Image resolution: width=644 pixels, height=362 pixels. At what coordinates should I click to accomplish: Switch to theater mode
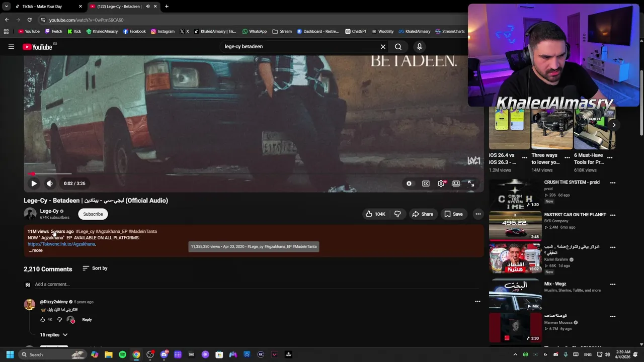coord(456,184)
